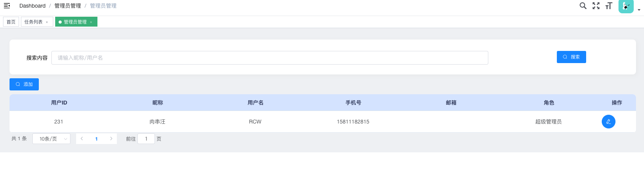Close the 任务列表 tab
This screenshot has width=644, height=182.
(x=47, y=22)
